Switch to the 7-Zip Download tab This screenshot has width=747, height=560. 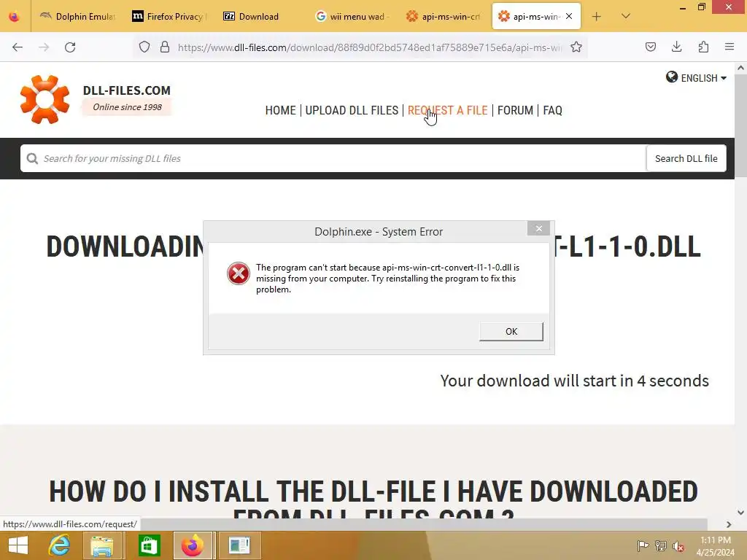[x=260, y=16]
